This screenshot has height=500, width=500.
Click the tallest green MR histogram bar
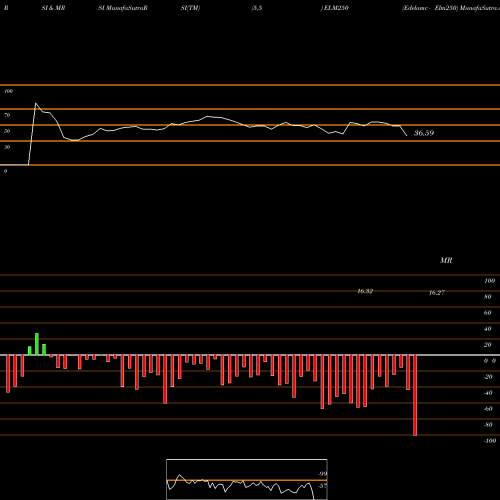click(x=37, y=344)
